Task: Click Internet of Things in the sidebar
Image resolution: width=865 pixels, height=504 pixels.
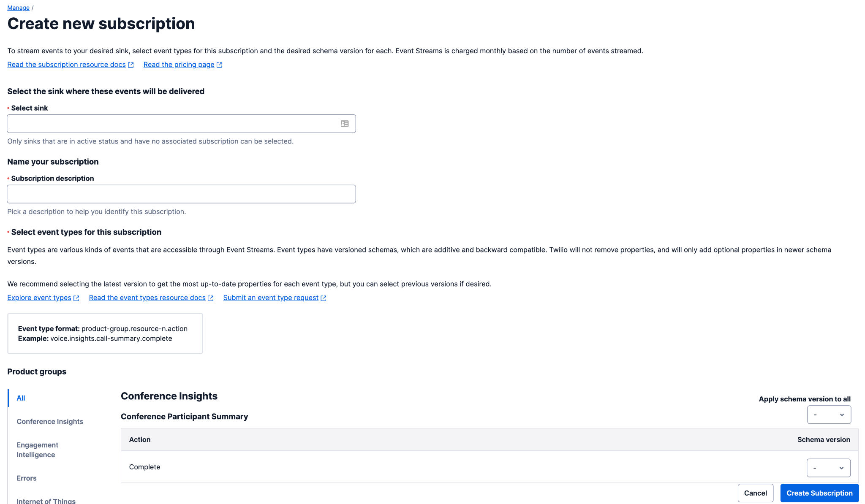Action: tap(46, 500)
